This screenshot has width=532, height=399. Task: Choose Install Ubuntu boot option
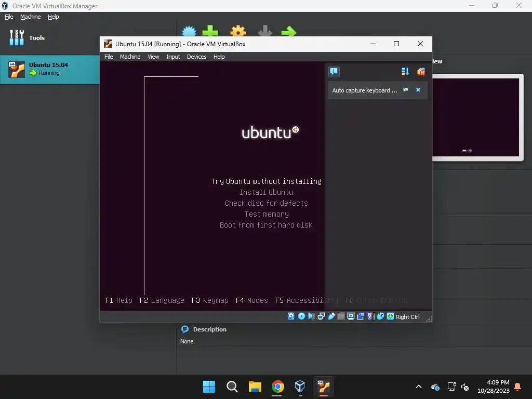click(266, 192)
